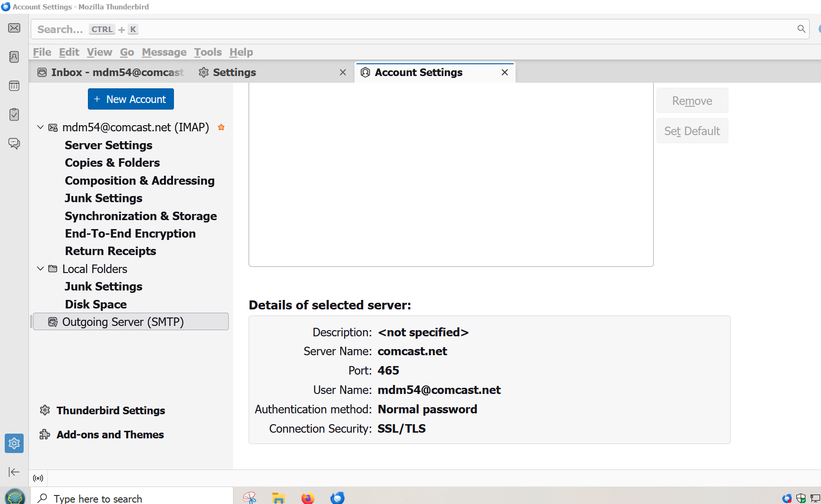The image size is (821, 504).
Task: Open the Chat space icon
Action: point(14,143)
